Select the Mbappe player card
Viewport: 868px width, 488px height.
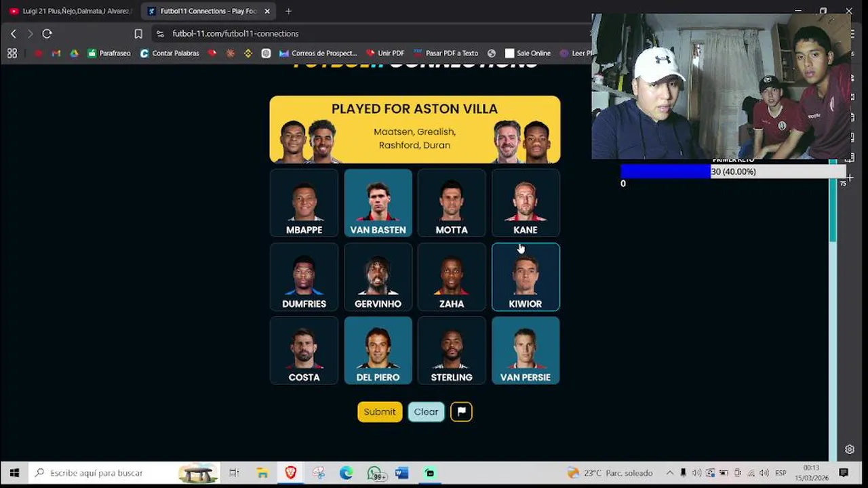point(304,203)
